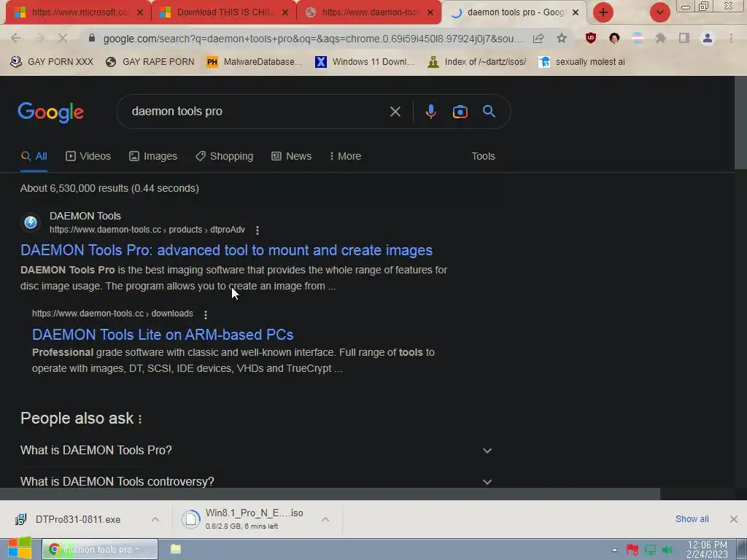Screen dimensions: 747x560
Task: Open the volume speaker tray icon
Action: pos(667,550)
